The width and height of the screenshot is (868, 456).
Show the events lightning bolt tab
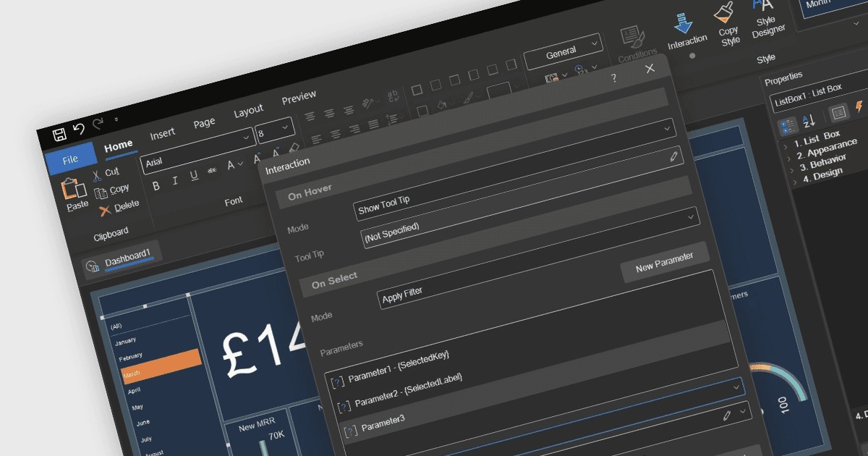point(859,106)
